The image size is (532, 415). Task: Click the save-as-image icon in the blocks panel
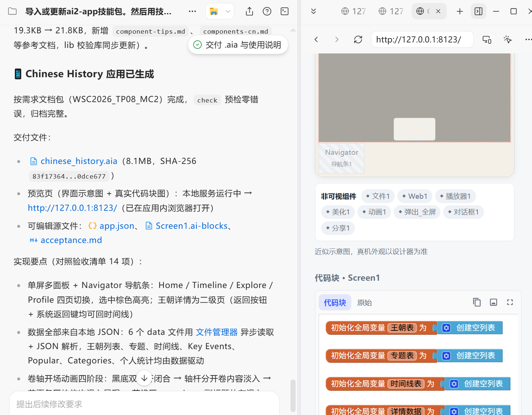[494, 302]
